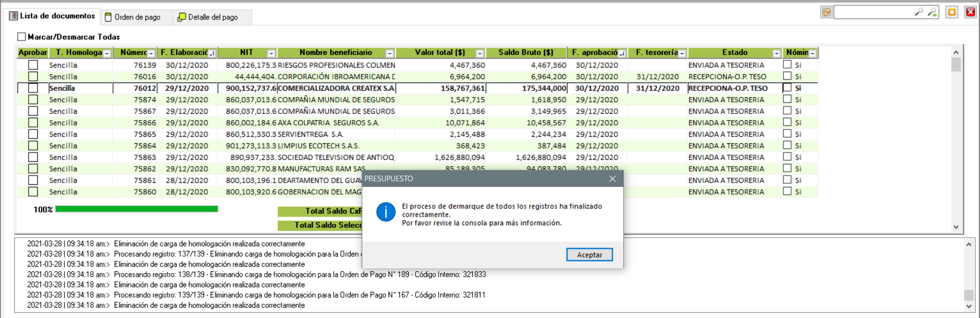The height and width of the screenshot is (318, 980).
Task: Click the find-next magnifier with green arrows
Action: pos(932,12)
